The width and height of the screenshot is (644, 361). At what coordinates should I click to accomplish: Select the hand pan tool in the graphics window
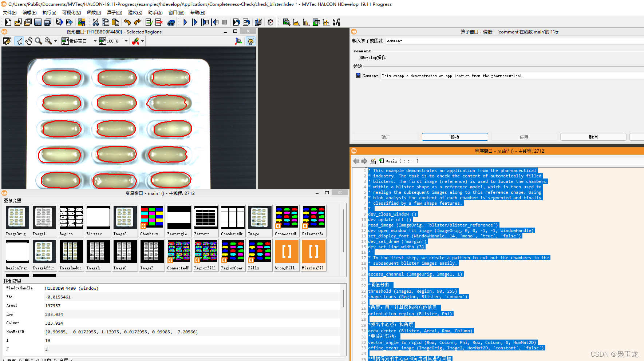click(x=29, y=41)
